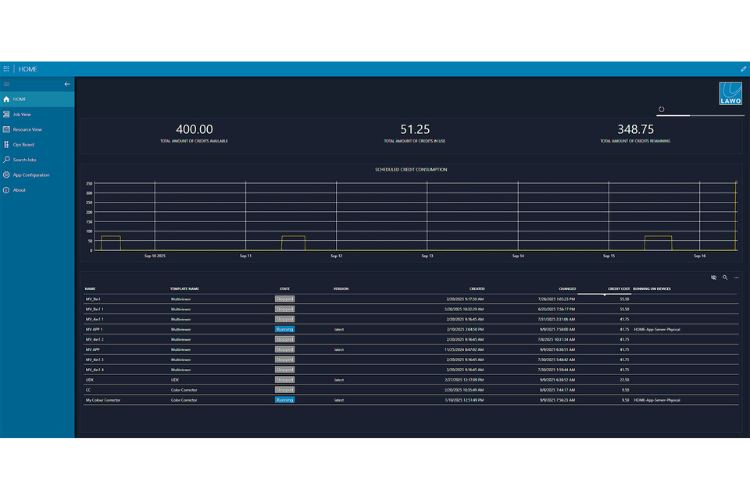Click the progress bar under the Lawo logo
750x500 pixels.
point(702,114)
